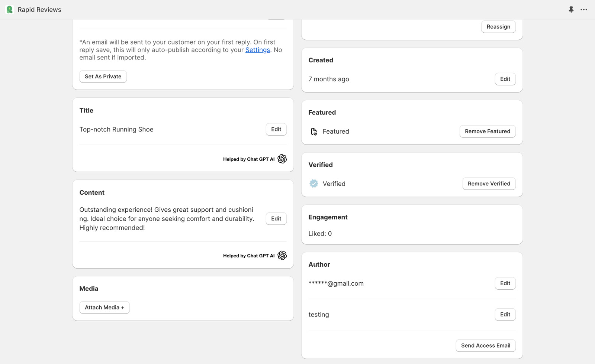595x364 pixels.
Task: Click the ChatGPT icon in the Title card
Action: tap(282, 159)
